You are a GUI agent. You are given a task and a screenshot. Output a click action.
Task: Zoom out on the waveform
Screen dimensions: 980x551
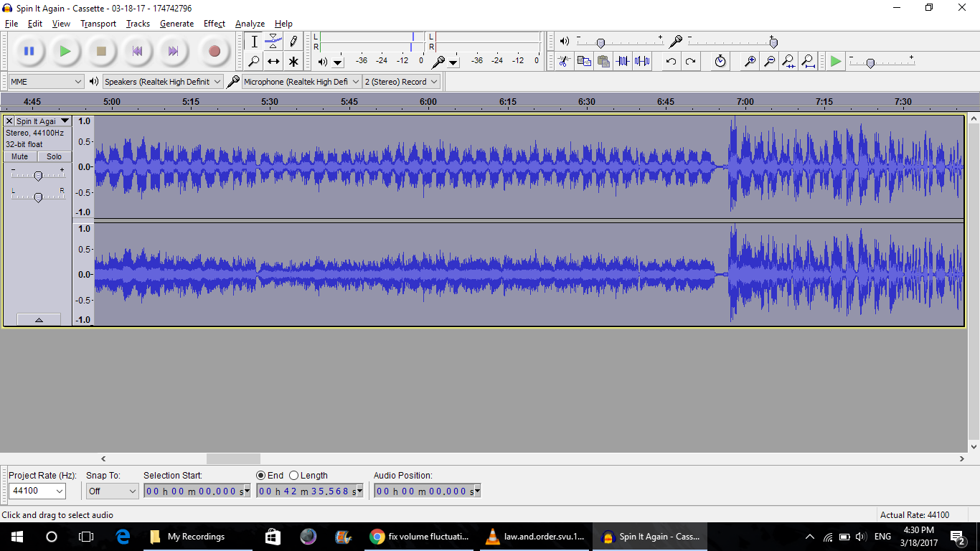point(769,61)
